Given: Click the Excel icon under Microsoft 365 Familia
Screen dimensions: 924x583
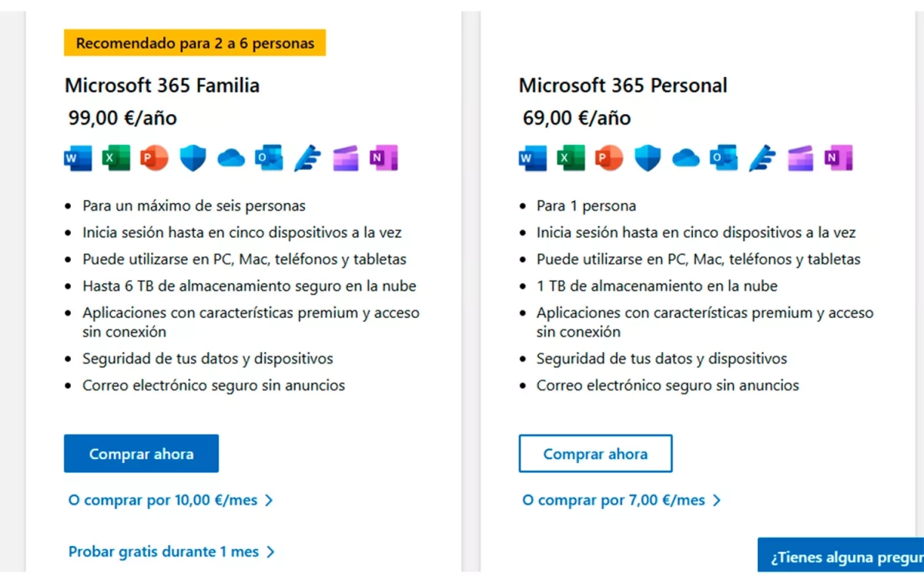Looking at the screenshot, I should tap(116, 159).
